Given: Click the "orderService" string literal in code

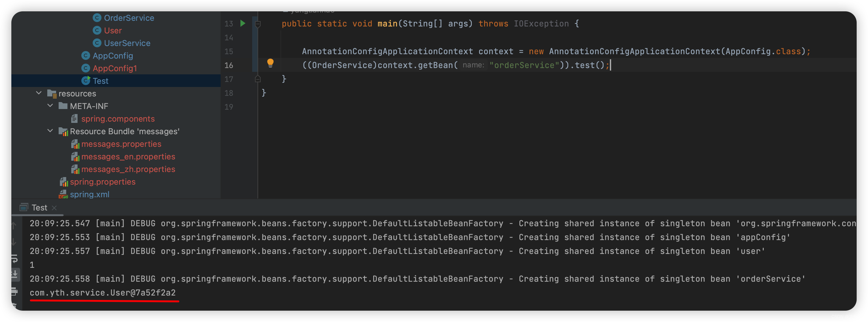Looking at the screenshot, I should (x=524, y=65).
